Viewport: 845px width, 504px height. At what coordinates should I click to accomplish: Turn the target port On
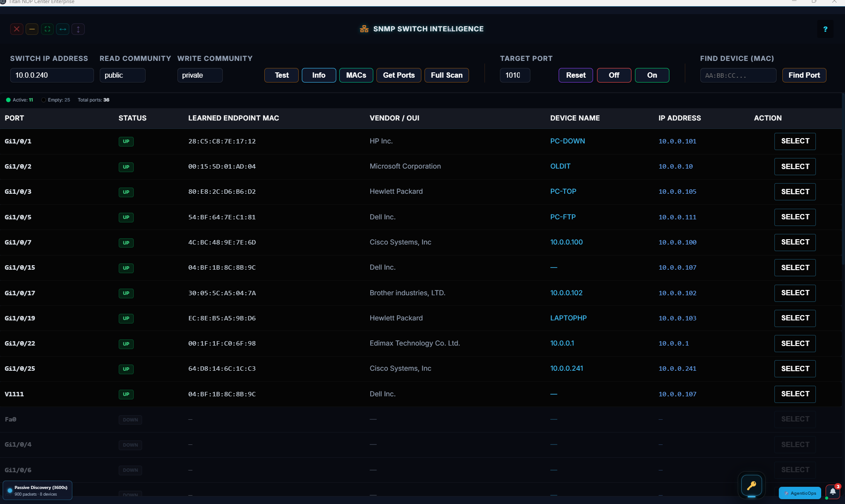point(652,75)
